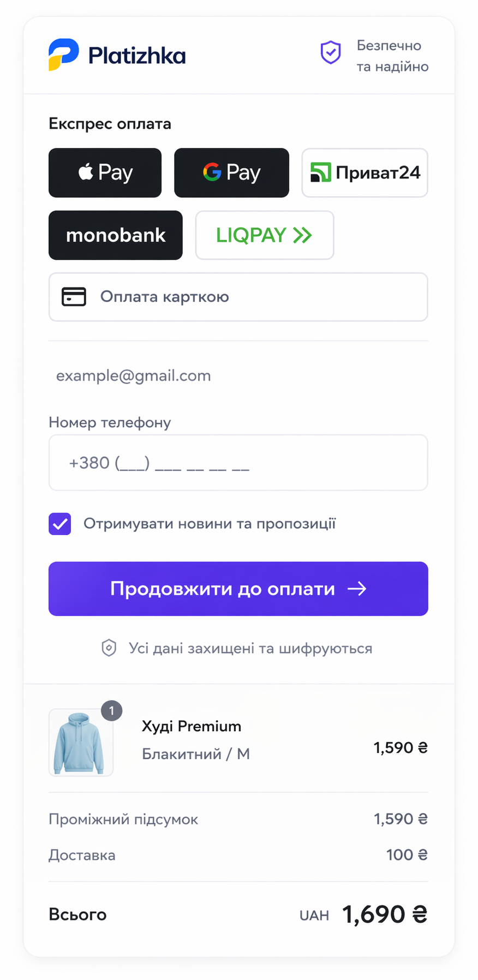Select monobank payment option
This screenshot has height=980, width=478.
(x=115, y=235)
